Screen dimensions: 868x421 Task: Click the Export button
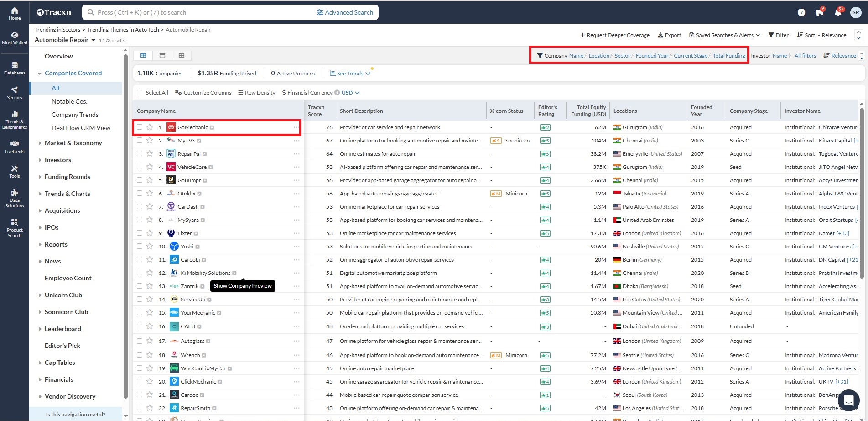pyautogui.click(x=669, y=35)
